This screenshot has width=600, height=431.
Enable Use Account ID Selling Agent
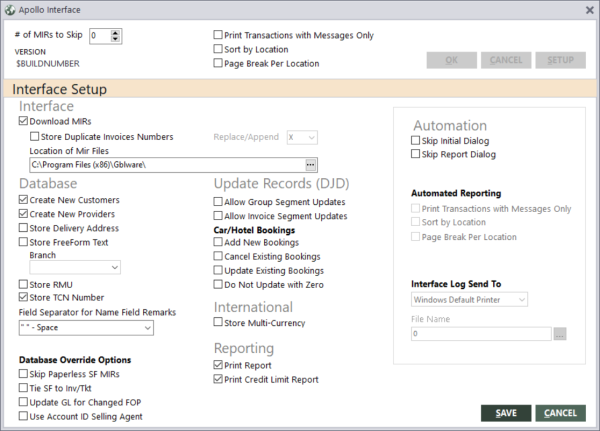pyautogui.click(x=23, y=416)
